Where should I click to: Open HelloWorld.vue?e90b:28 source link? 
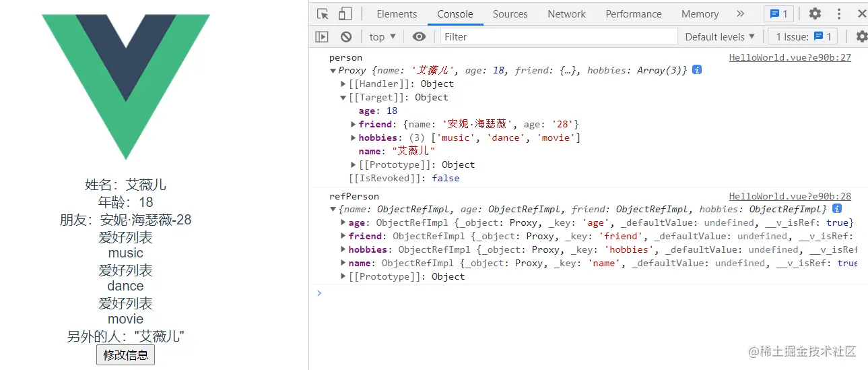790,196
